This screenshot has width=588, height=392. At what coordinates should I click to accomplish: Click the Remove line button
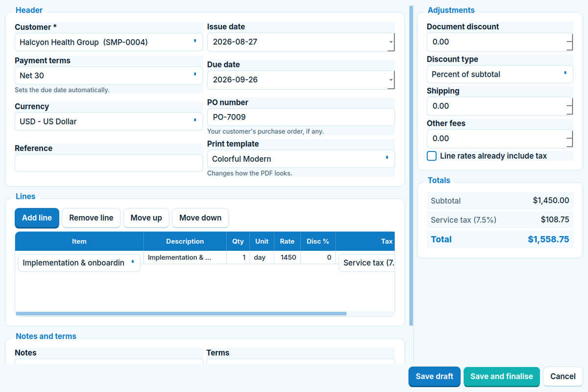click(91, 218)
